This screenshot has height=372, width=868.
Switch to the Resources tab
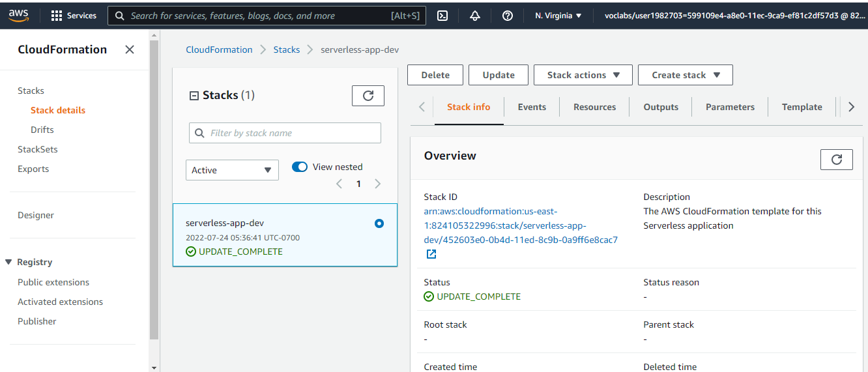coord(594,107)
